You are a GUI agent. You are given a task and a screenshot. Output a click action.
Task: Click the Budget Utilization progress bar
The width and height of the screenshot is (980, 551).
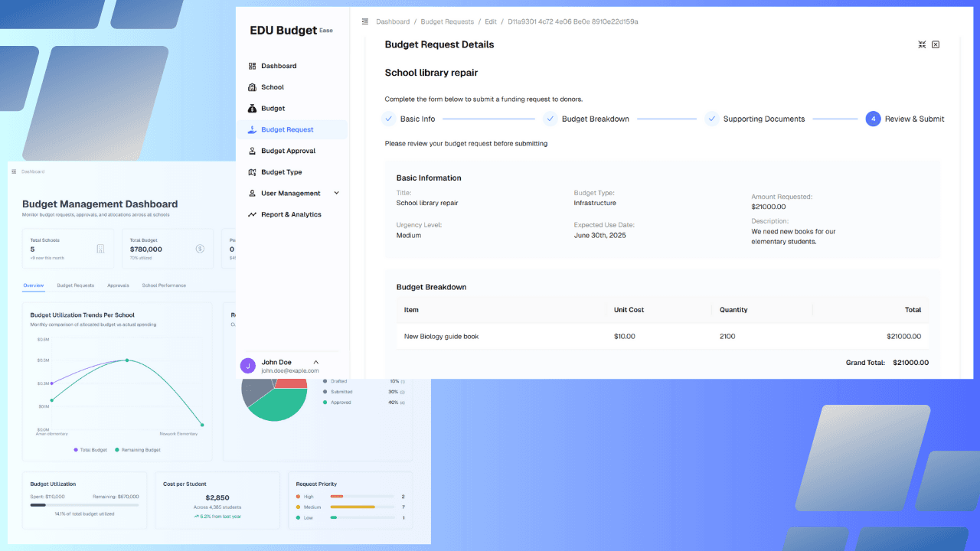[84, 505]
